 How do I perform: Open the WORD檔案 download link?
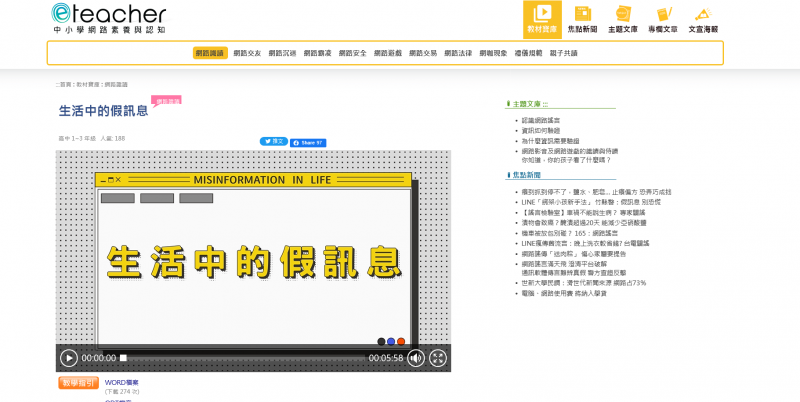coord(122,381)
